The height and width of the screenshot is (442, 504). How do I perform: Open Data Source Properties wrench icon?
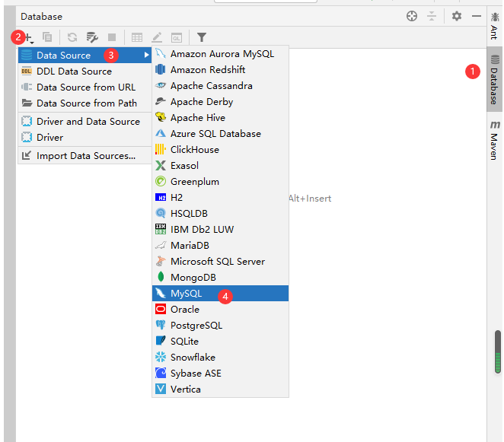tap(92, 37)
